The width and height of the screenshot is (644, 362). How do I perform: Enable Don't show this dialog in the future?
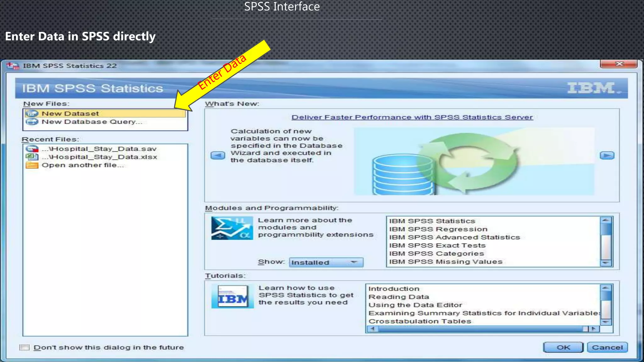pyautogui.click(x=24, y=347)
